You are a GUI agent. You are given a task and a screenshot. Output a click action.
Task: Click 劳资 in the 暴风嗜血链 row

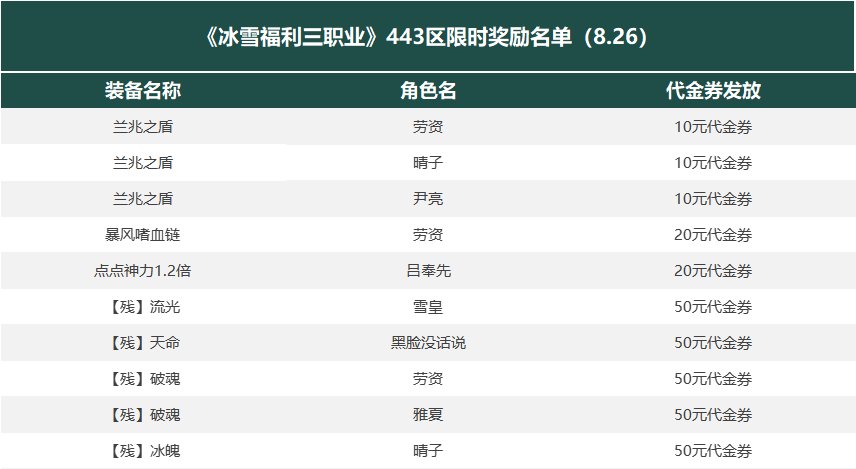click(428, 235)
